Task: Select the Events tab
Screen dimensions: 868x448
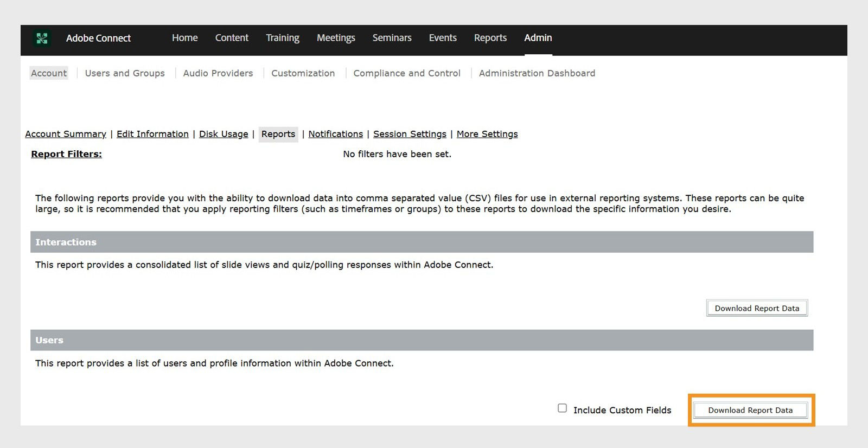Action: click(x=443, y=38)
